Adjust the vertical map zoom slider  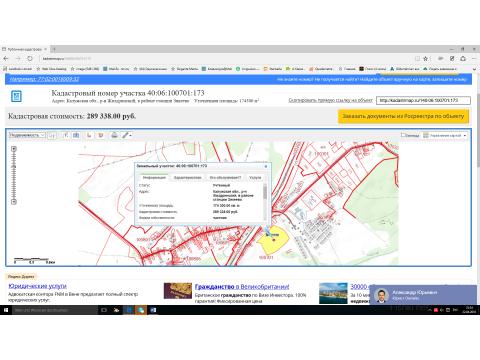(x=14, y=175)
